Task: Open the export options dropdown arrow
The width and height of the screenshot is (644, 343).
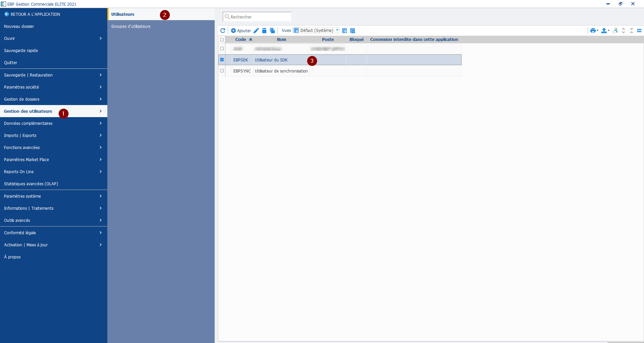Action: coord(608,31)
